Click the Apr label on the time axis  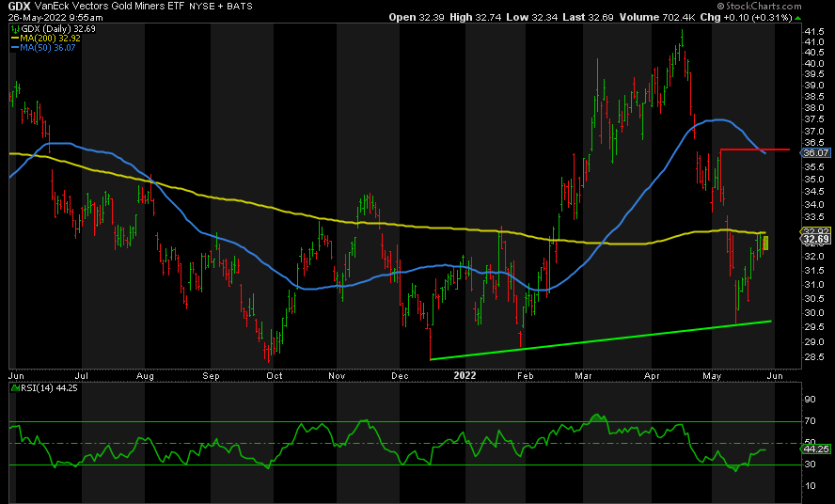point(652,375)
